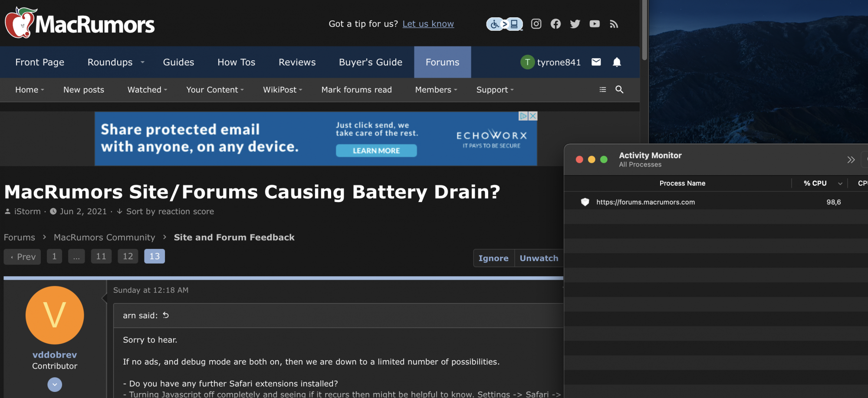Toggle the accessibility/display mode icon

click(504, 24)
